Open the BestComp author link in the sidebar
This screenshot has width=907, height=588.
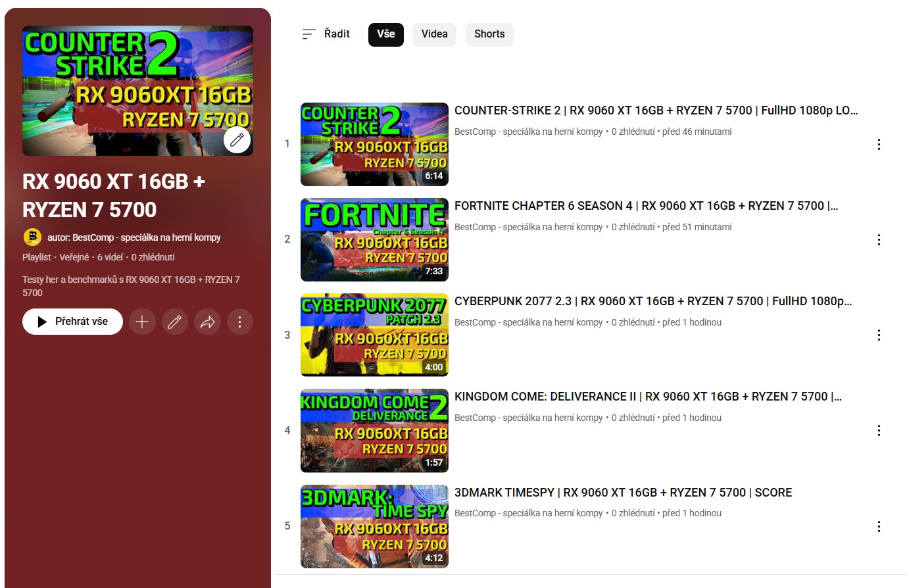click(134, 237)
